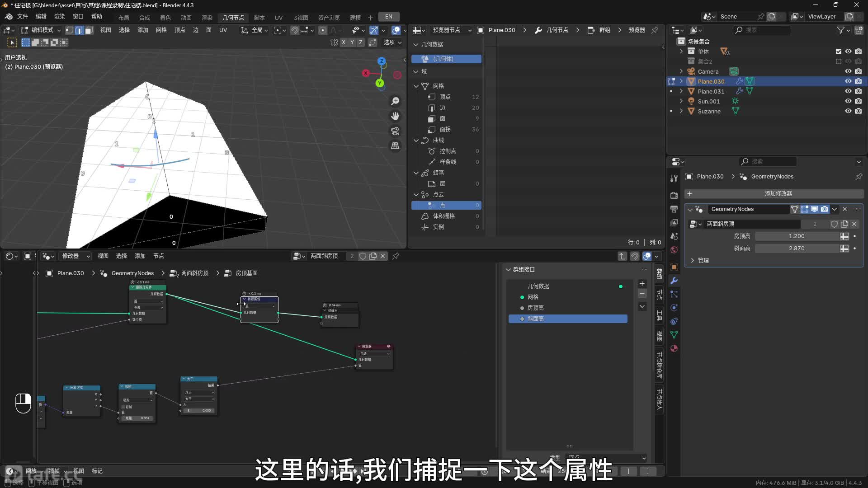
Task: Click the 量值 0.001 field in node
Action: point(137,418)
